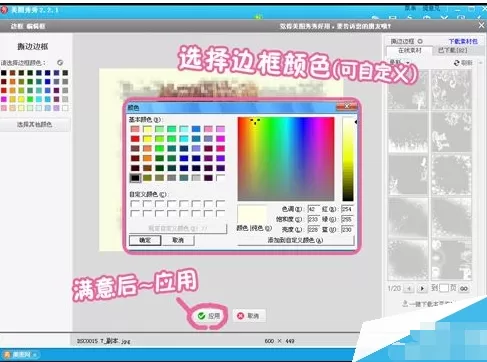The image size is (487, 362).
Task: Pick white swatch in left border palette
Action: click(65, 108)
